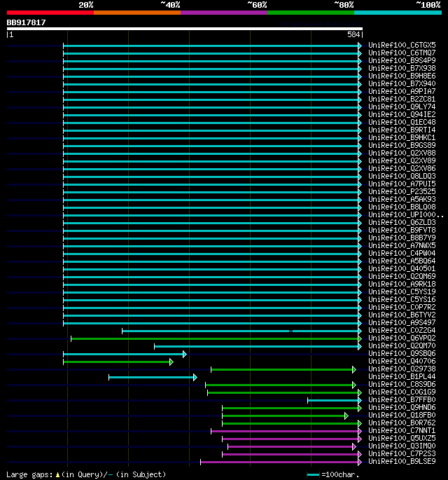Pick the UniRef100_Q40501 entry
The width and height of the screenshot is (448, 480).
[x=402, y=268]
